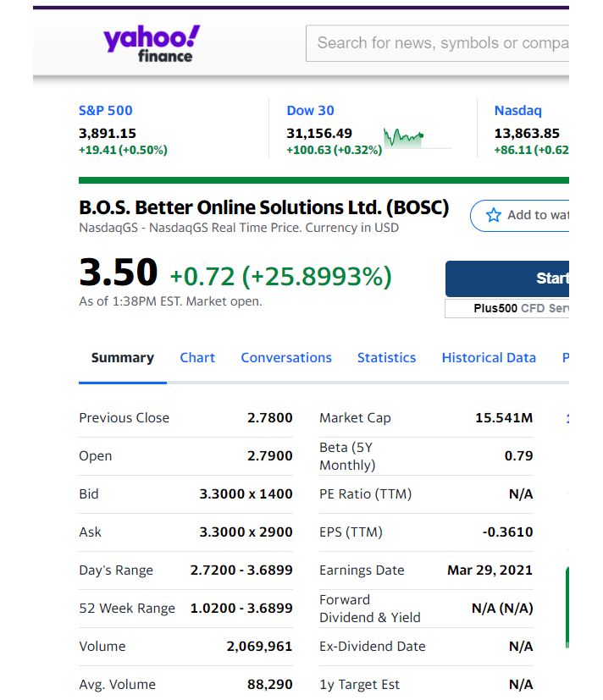This screenshot has height=700, width=603.
Task: Click the Market Cap label
Action: (355, 418)
